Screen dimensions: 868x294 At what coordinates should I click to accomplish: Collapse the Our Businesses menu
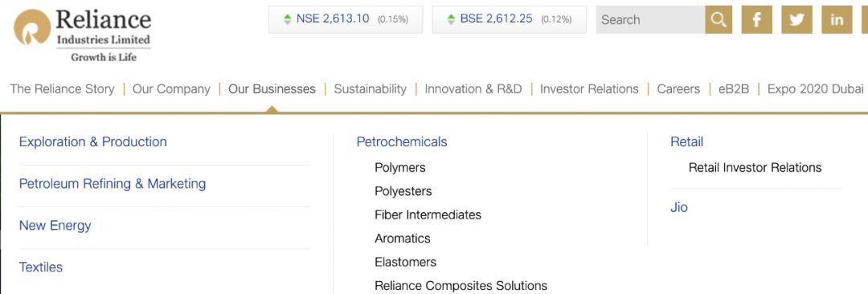(272, 88)
